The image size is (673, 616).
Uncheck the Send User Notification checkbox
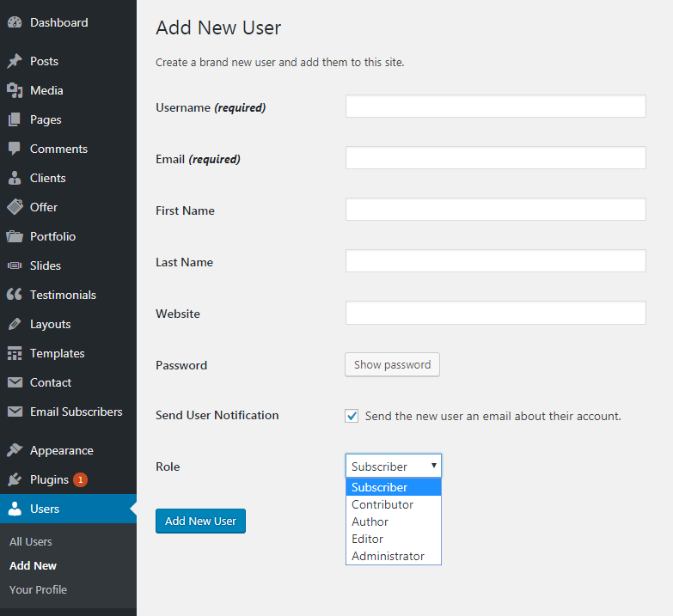point(352,416)
